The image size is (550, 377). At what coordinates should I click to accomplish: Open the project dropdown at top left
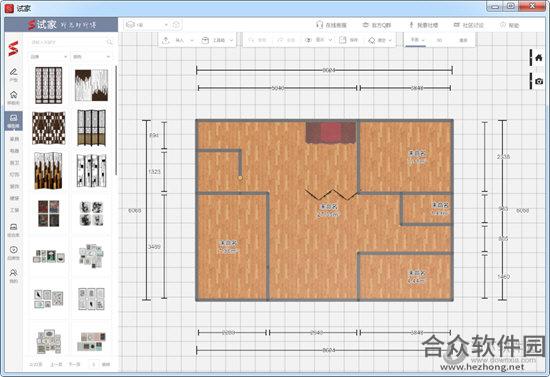(147, 25)
